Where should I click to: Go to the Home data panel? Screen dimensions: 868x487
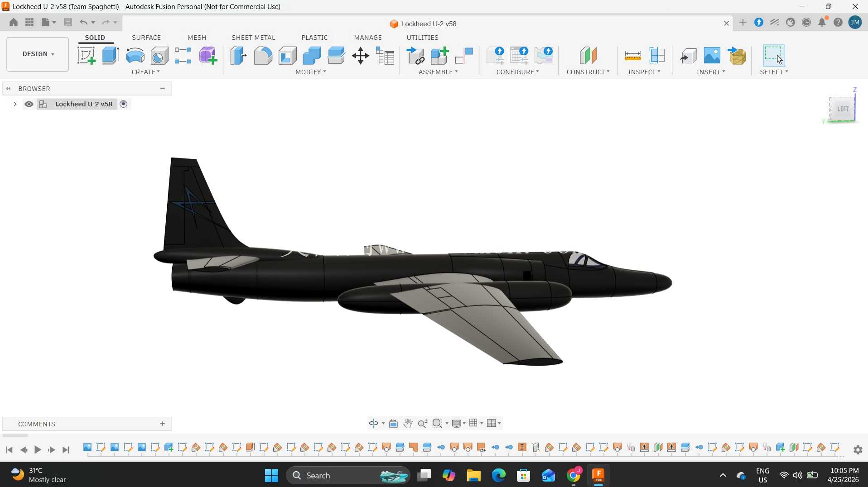[14, 22]
